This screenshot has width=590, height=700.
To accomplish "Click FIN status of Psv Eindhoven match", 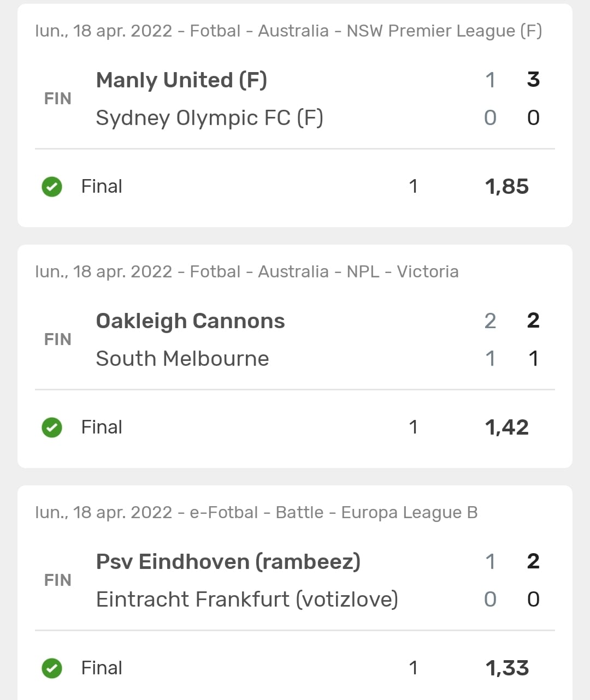I will click(x=57, y=580).
